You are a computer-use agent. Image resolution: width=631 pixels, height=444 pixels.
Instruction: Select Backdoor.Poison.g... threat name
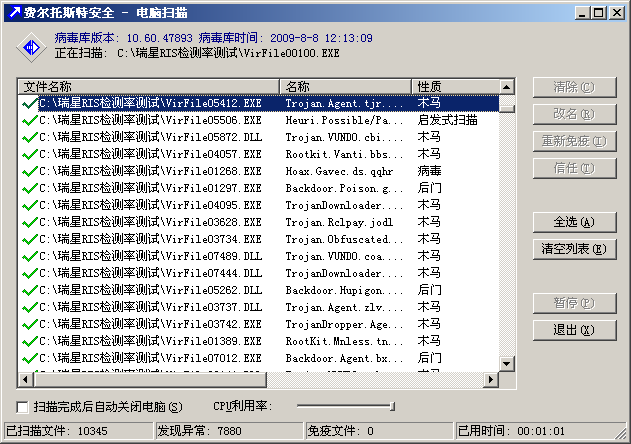pos(344,188)
